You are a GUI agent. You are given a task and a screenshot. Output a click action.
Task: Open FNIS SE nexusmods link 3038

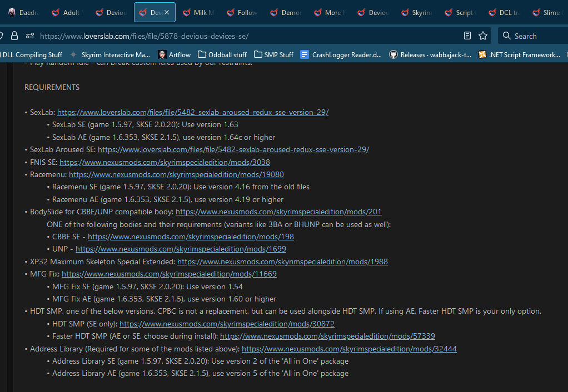(x=165, y=162)
